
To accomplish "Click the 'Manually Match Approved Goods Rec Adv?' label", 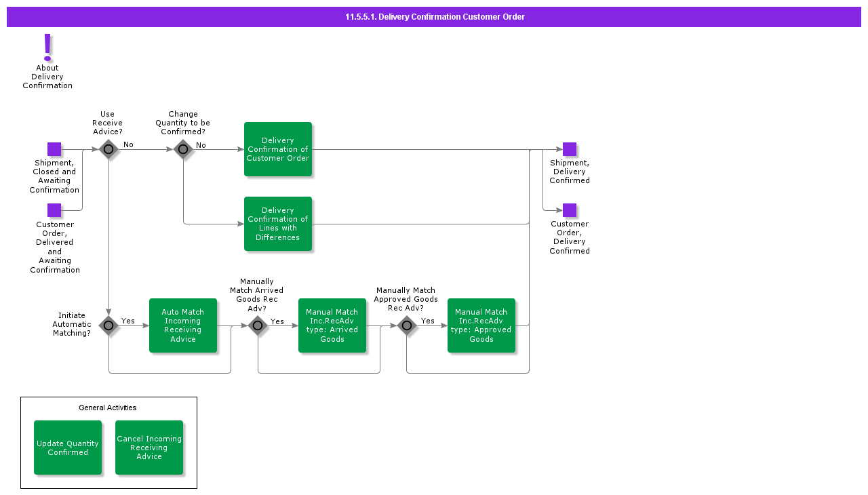I will [406, 299].
